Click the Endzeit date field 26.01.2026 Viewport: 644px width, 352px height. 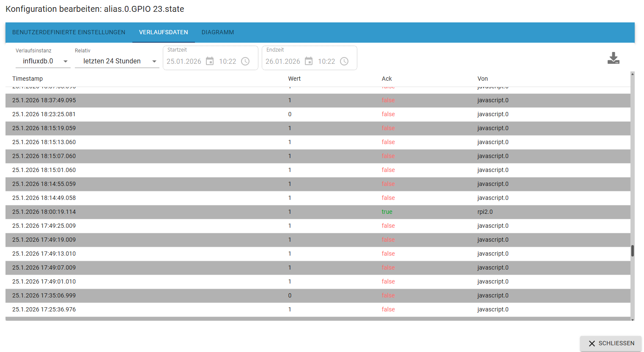click(283, 61)
